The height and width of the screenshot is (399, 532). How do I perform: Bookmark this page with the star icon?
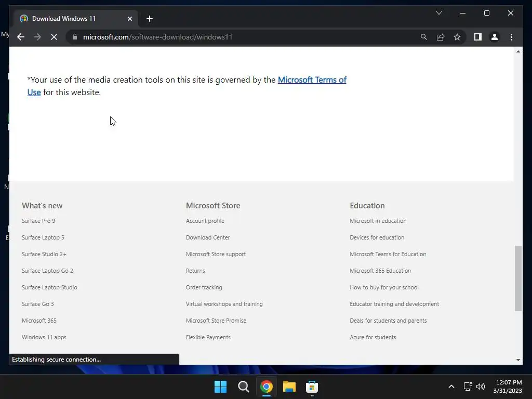[x=457, y=37]
